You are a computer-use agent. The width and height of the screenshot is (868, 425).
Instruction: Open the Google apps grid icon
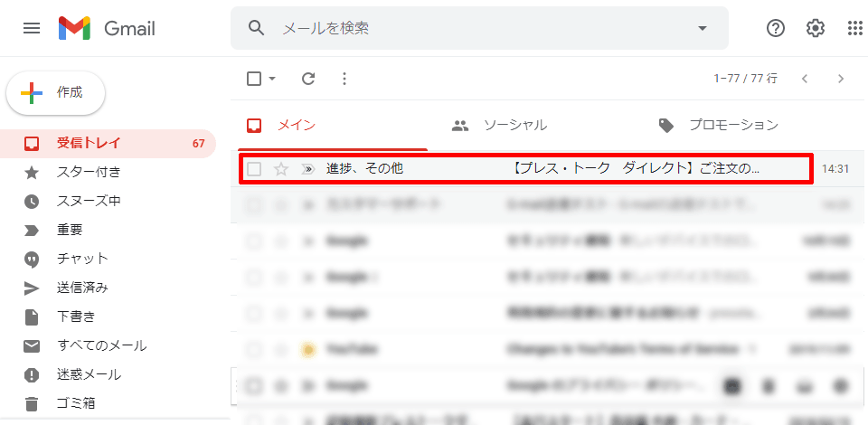[854, 28]
